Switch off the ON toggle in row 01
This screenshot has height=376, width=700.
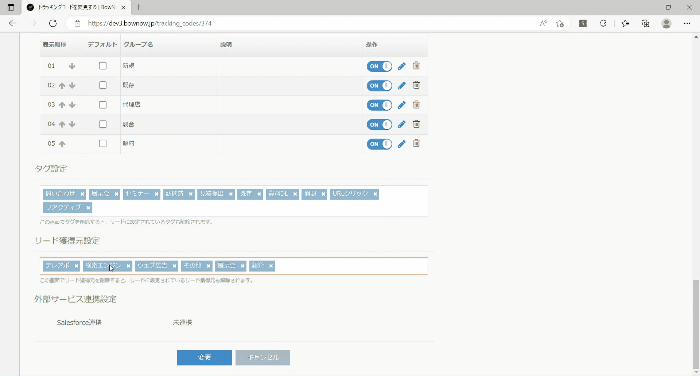click(x=379, y=66)
